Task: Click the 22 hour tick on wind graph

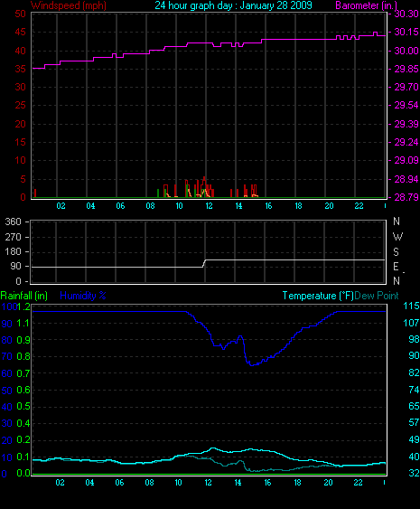Action: (x=359, y=206)
